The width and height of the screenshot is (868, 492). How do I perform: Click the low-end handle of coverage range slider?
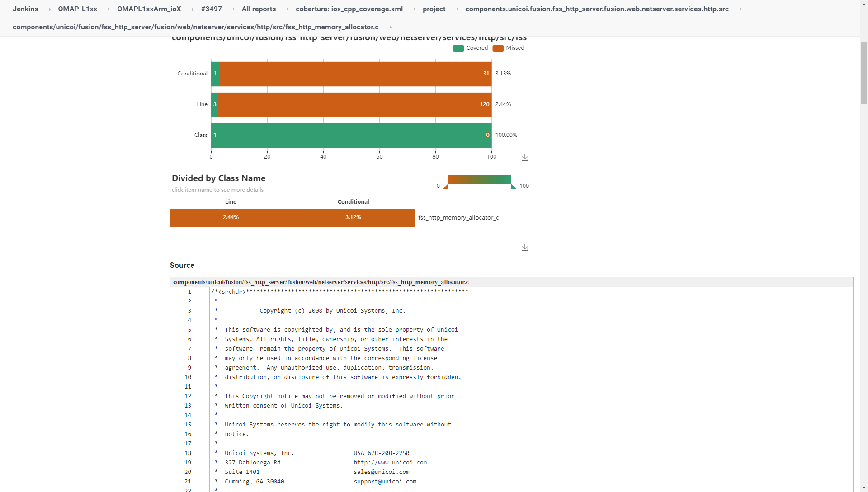tap(446, 187)
